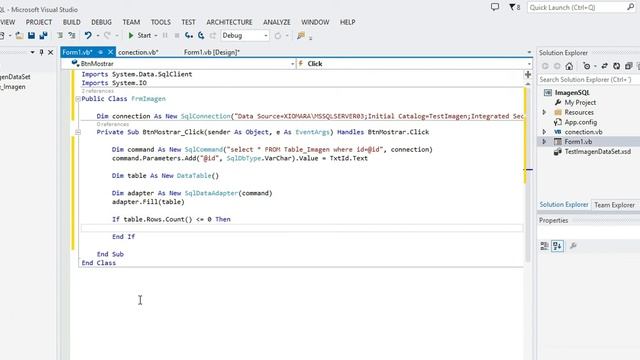Expand the conection.vb node

pyautogui.click(x=544, y=132)
